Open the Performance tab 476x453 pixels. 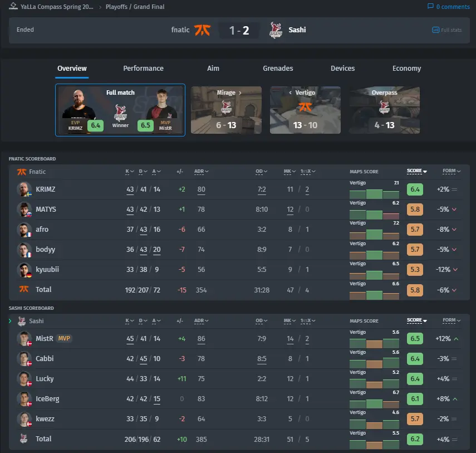tap(143, 69)
